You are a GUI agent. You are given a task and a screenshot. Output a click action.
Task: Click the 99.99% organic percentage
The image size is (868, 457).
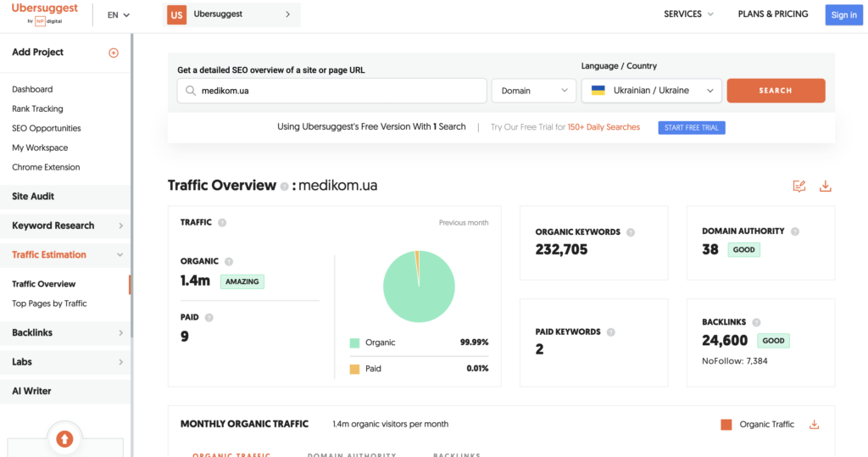tap(475, 343)
